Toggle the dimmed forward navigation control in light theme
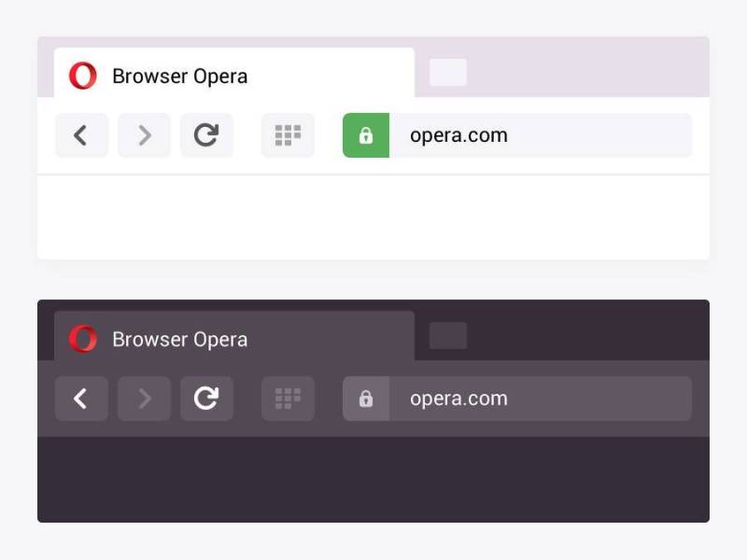 [x=144, y=135]
